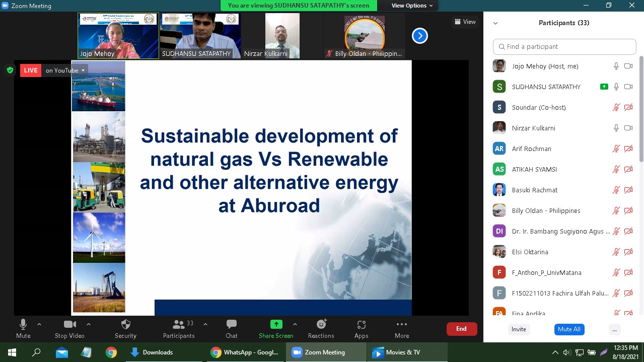Expand audio options arrow beside Mute

click(39, 324)
